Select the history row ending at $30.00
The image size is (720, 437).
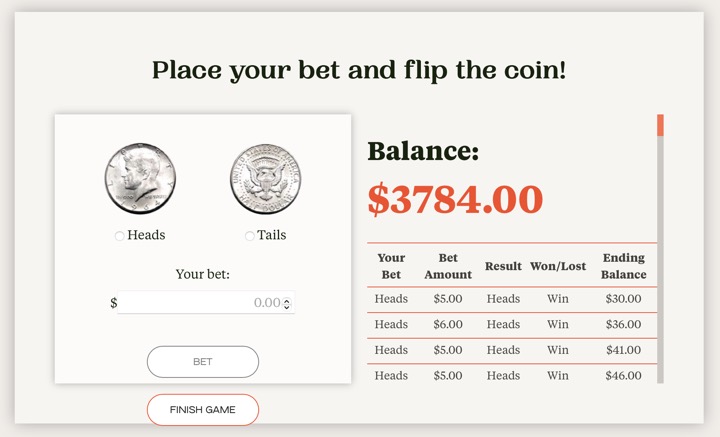pyautogui.click(x=511, y=299)
